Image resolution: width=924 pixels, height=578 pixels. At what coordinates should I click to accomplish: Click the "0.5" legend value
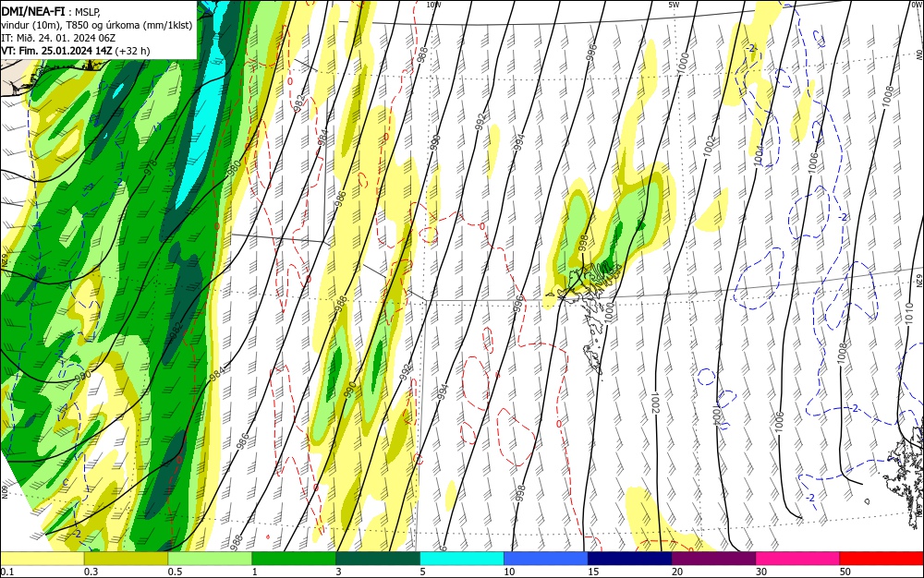175,572
